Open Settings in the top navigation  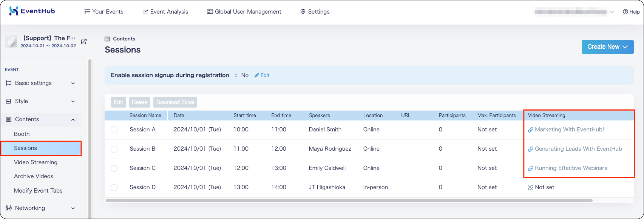tap(315, 12)
